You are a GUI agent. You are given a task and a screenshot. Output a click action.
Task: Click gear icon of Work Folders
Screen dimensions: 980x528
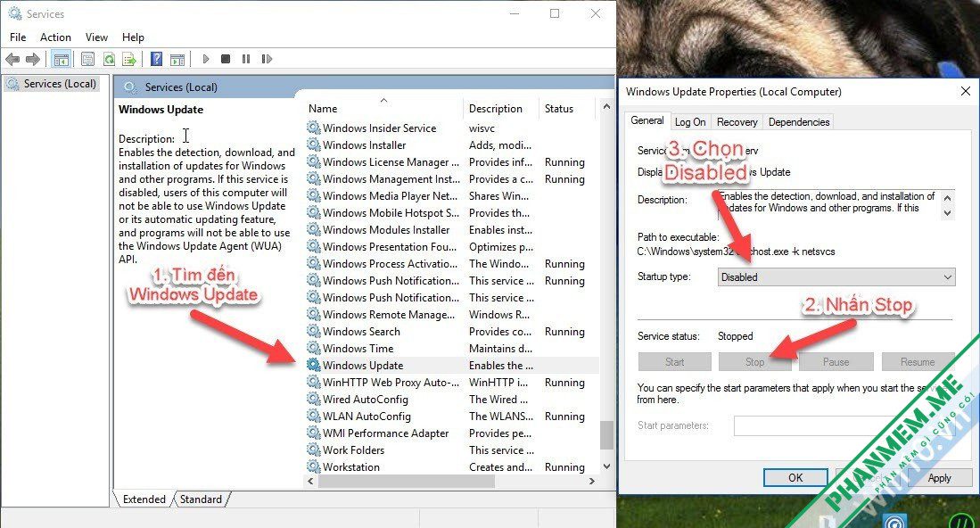[x=313, y=450]
